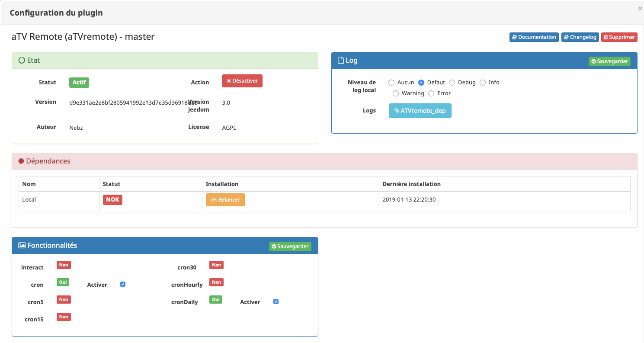The height and width of the screenshot is (343, 644).
Task: Click the Non badge next to interact
Action: click(x=64, y=265)
